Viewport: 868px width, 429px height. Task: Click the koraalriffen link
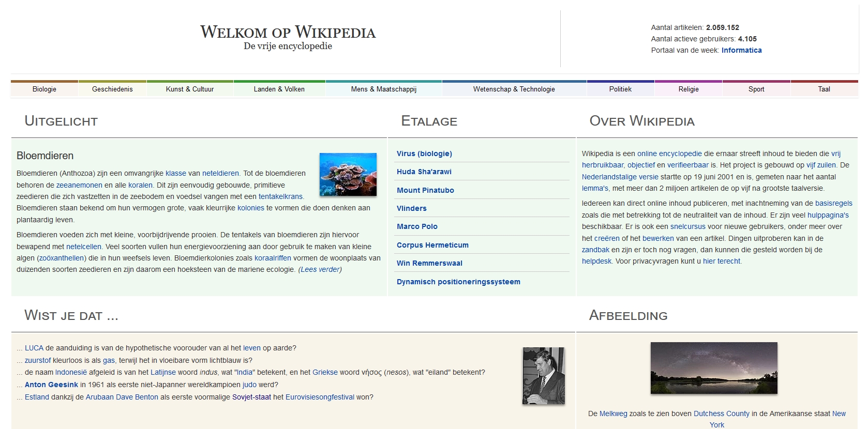(273, 258)
